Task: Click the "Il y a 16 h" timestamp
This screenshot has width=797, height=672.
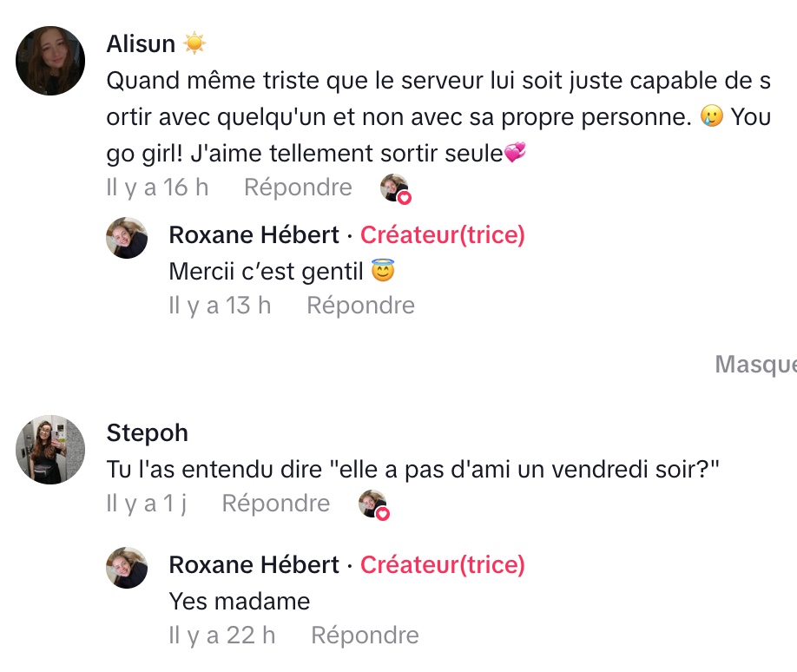Action: pyautogui.click(x=157, y=188)
